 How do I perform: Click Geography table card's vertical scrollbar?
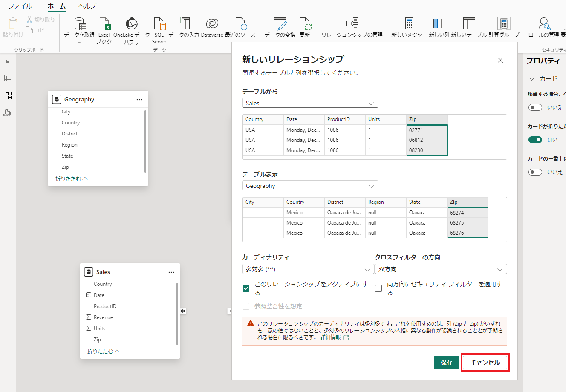coord(145,141)
